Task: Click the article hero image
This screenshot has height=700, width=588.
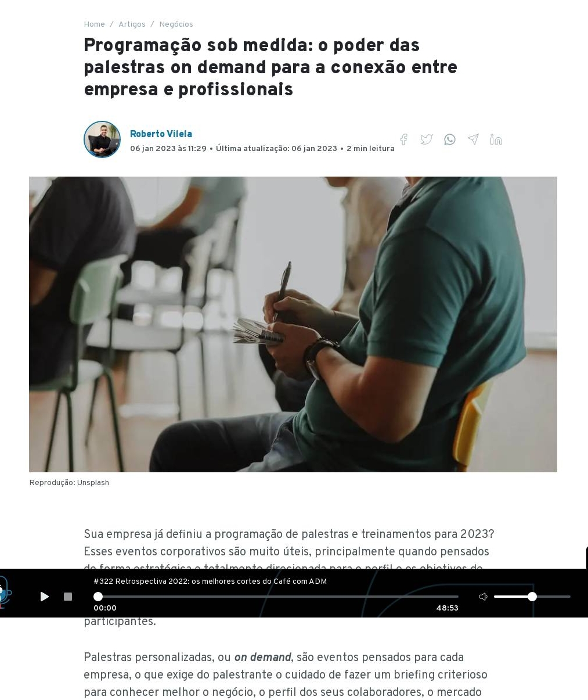Action: (293, 324)
